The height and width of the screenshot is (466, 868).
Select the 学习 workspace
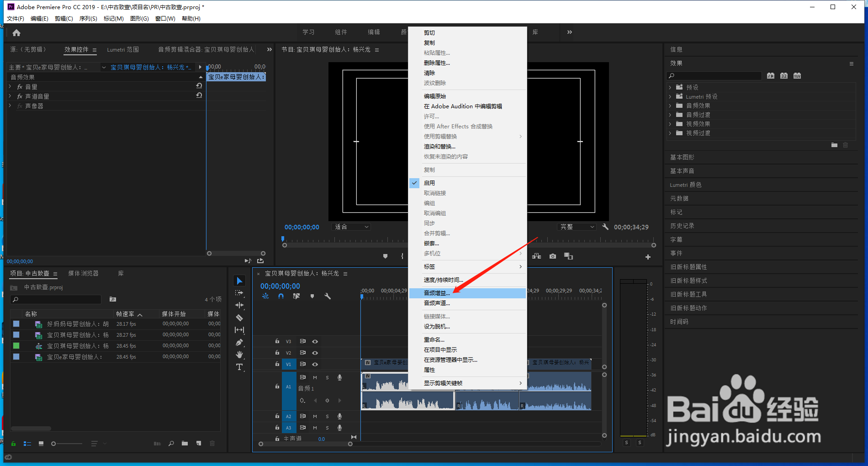[308, 32]
